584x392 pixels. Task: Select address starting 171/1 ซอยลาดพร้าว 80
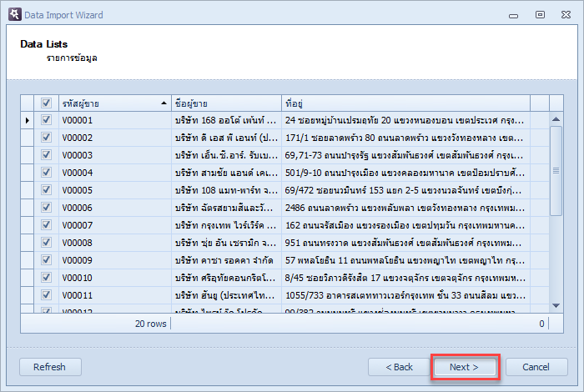click(405, 138)
